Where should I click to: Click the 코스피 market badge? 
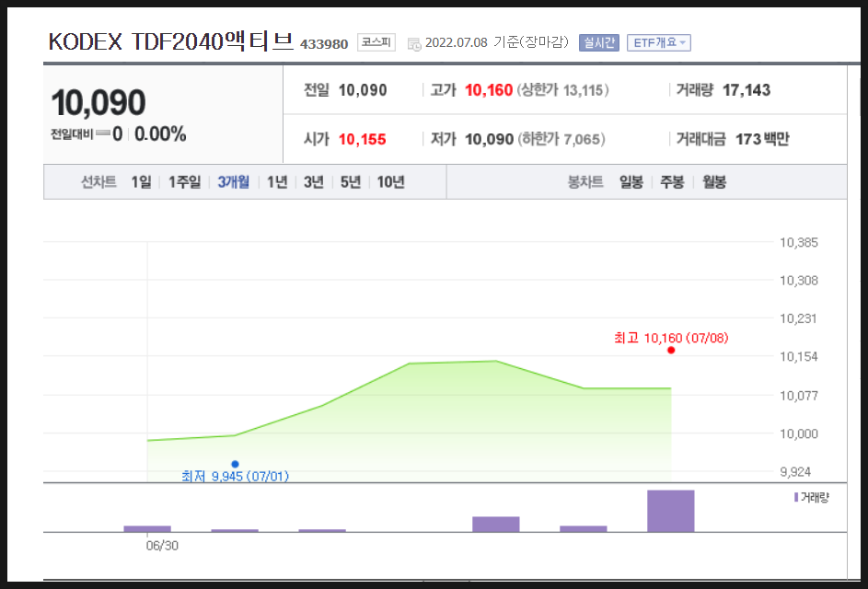[376, 42]
